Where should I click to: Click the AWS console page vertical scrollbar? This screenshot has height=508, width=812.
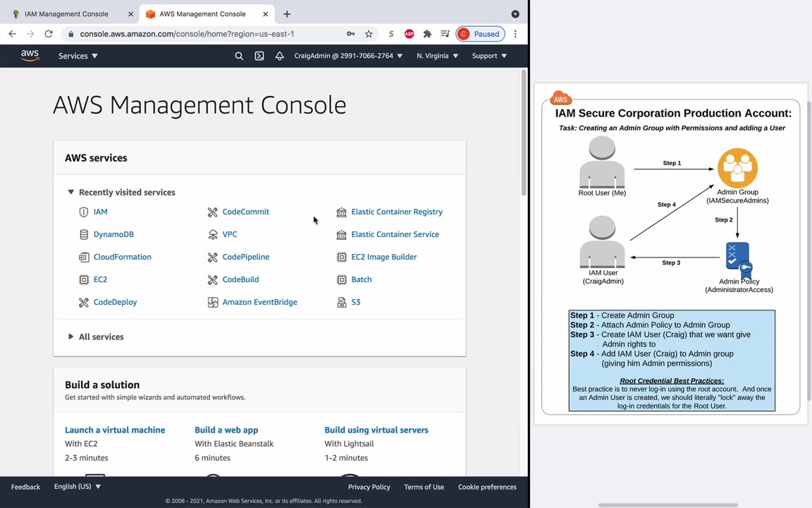pyautogui.click(x=524, y=133)
